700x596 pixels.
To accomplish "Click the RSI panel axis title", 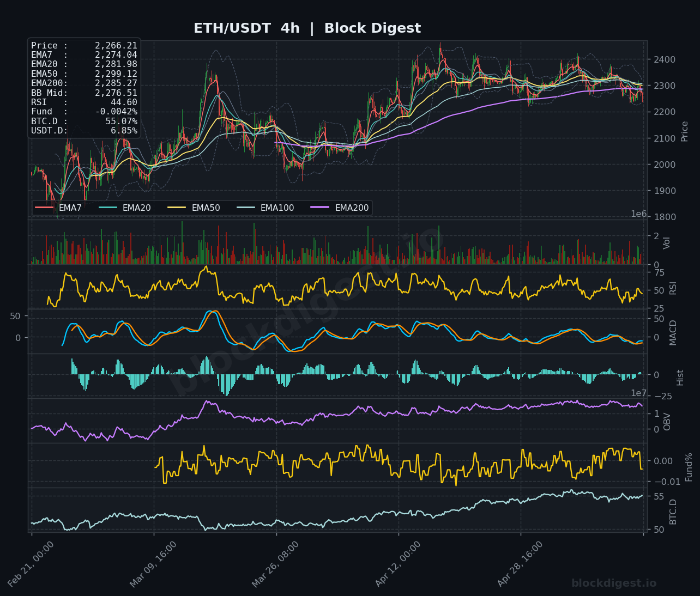I will [x=673, y=288].
